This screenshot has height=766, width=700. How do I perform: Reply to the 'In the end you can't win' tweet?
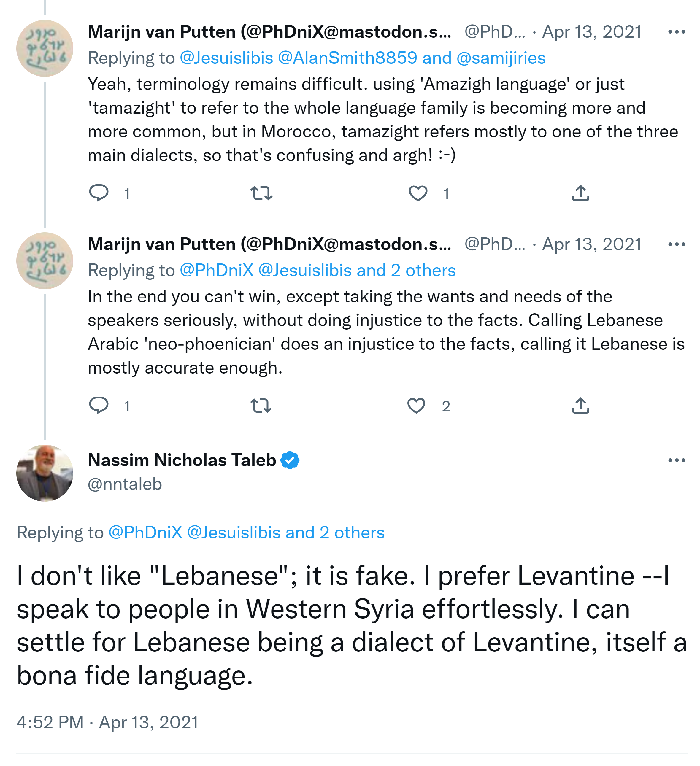[x=99, y=406]
